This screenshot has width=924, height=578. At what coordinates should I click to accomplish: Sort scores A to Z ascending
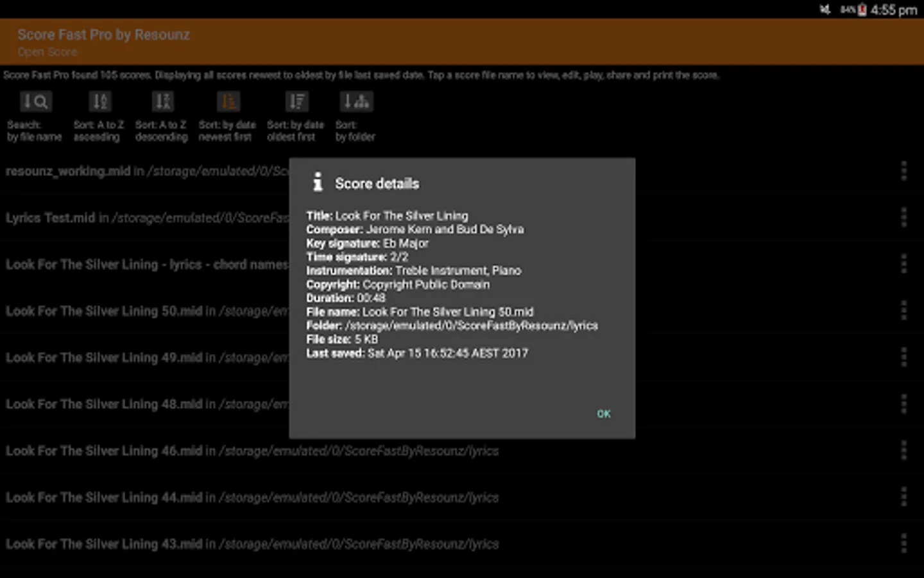pos(99,101)
